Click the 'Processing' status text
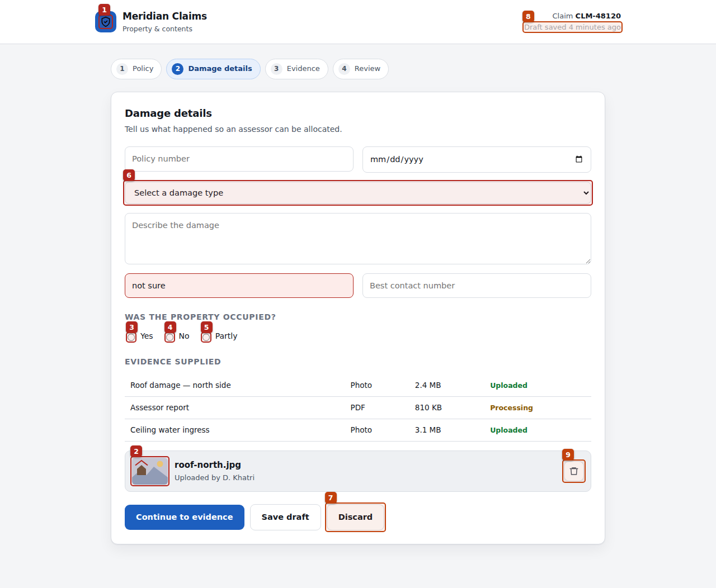The image size is (716, 588). 511,407
